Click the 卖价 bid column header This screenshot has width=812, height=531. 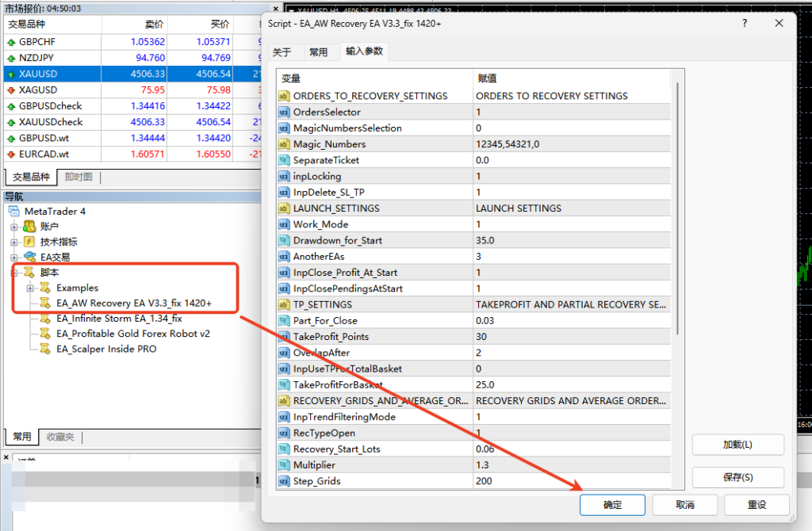(x=135, y=25)
